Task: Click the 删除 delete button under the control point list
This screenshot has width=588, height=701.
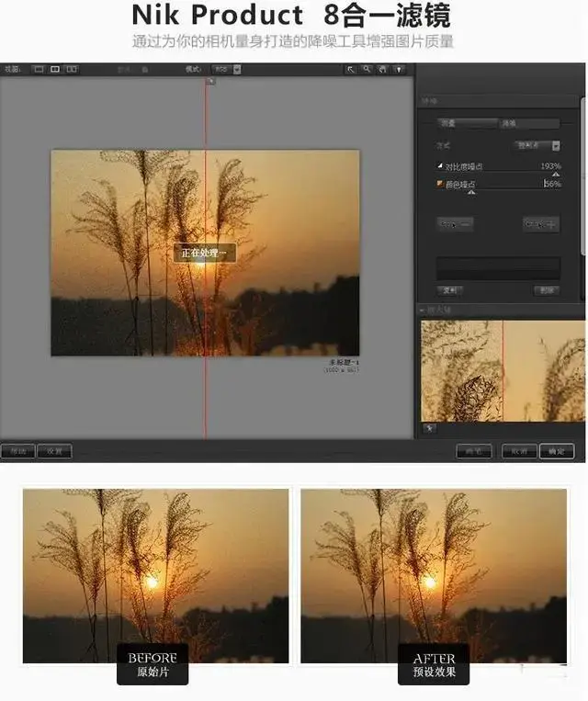Action: pyautogui.click(x=547, y=290)
